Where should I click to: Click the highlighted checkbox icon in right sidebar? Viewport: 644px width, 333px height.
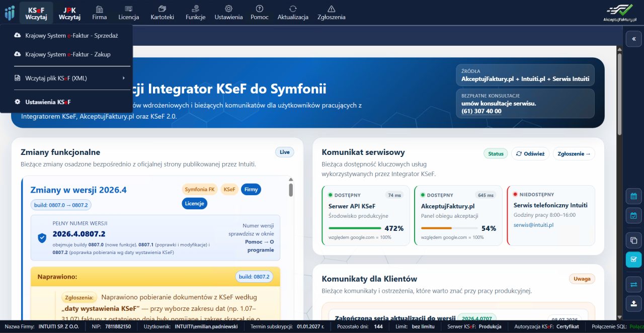pos(633,260)
